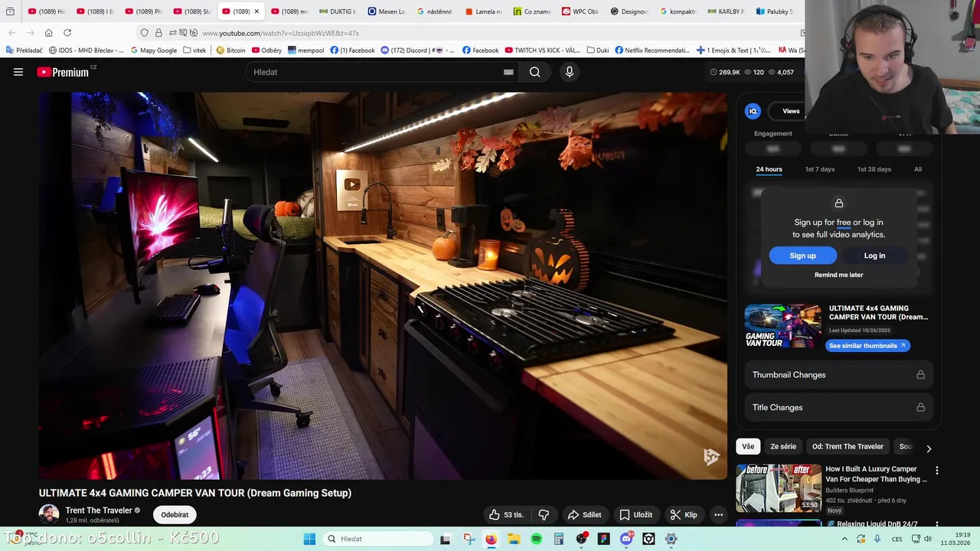
Task: Open options for the Luxury Camper Van video
Action: (936, 471)
